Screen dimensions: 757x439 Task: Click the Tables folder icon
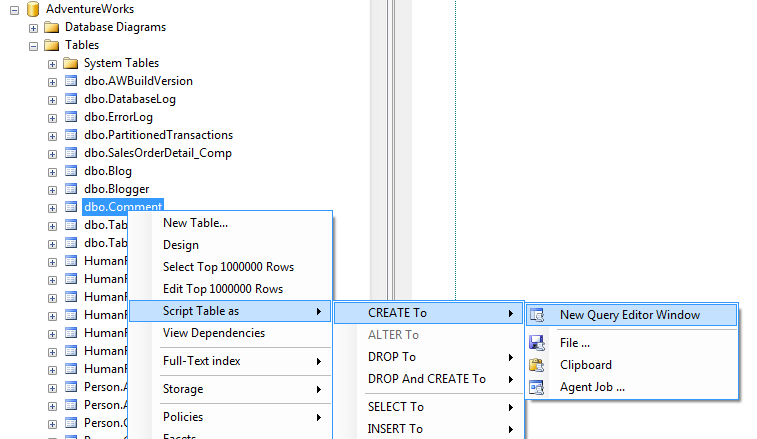(52, 45)
